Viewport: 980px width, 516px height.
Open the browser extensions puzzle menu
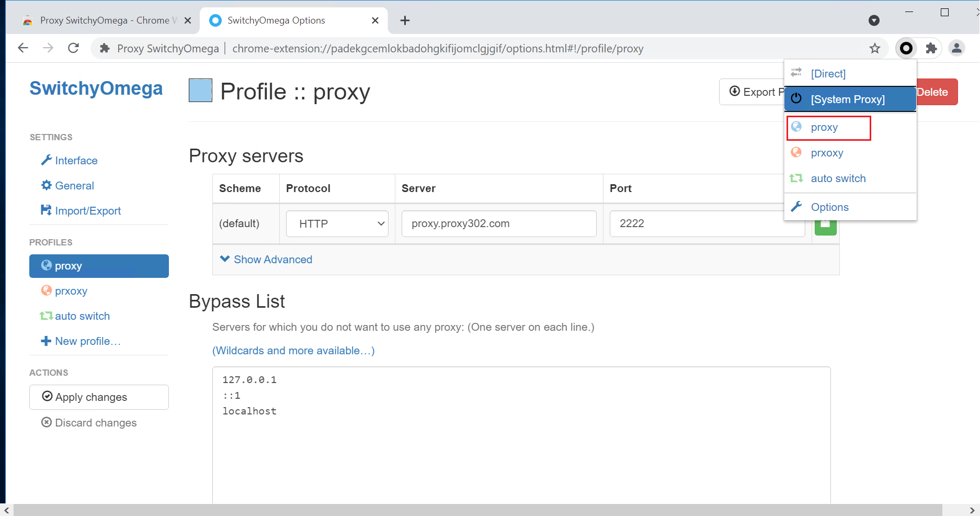pyautogui.click(x=931, y=48)
